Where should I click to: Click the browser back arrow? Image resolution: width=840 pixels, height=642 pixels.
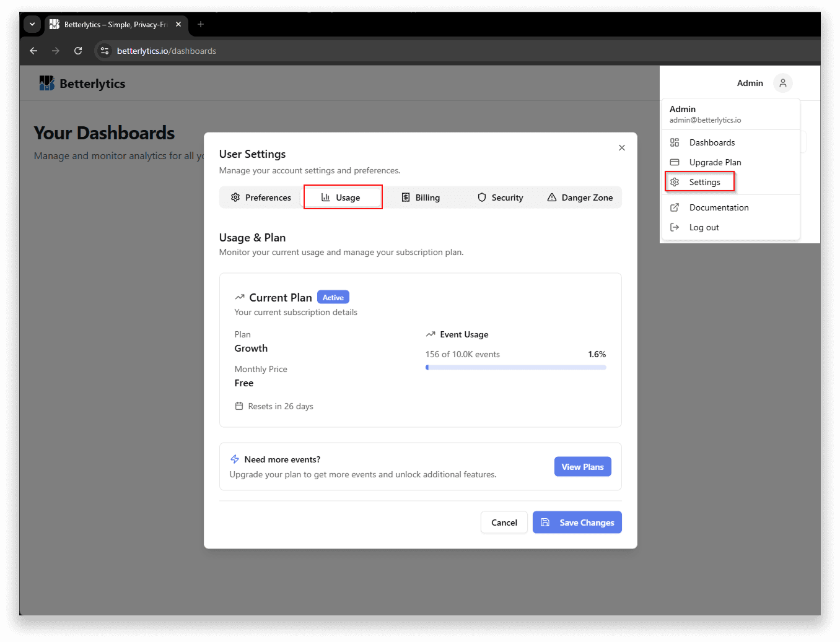[33, 51]
